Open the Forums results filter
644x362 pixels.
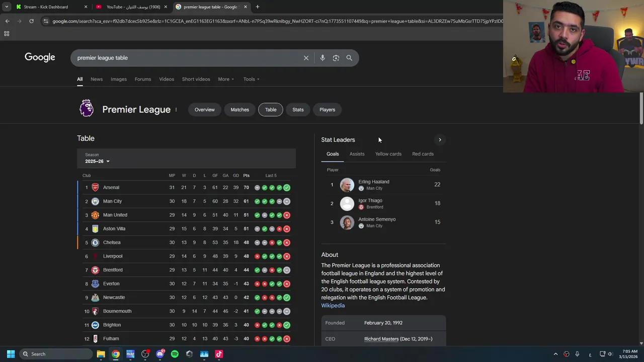[x=143, y=79]
